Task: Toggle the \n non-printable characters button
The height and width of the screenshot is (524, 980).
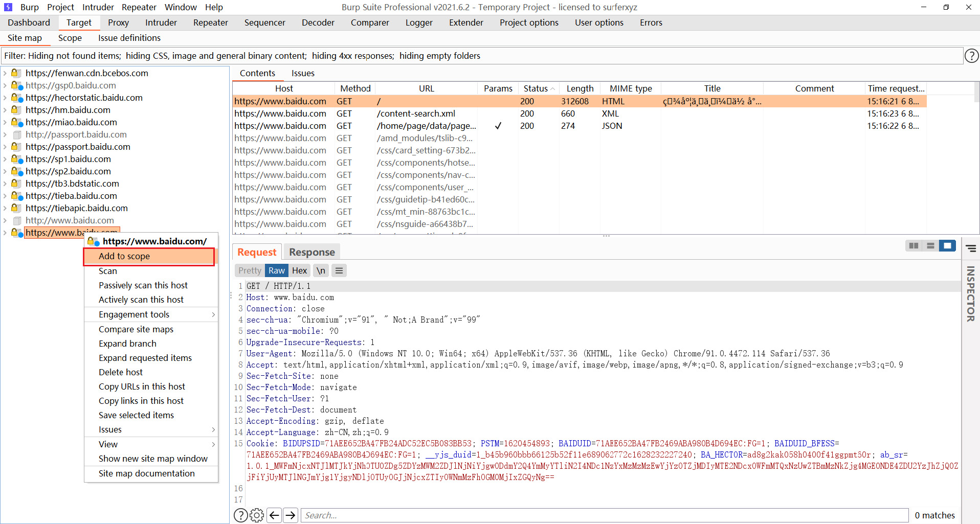Action: point(321,270)
